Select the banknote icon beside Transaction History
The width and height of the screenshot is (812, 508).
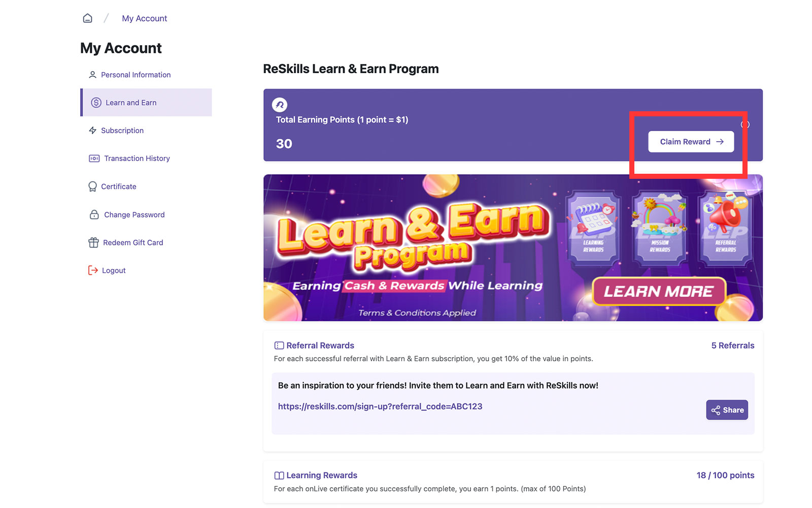point(93,158)
